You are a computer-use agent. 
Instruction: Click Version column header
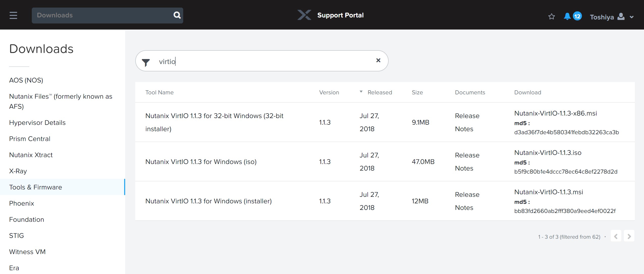tap(329, 92)
